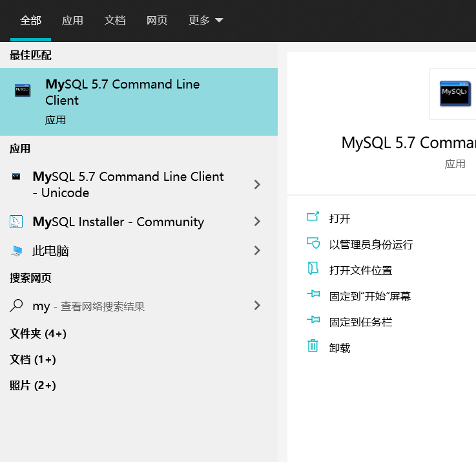Switch to the 全部 tab
This screenshot has height=462, width=476.
[30, 21]
